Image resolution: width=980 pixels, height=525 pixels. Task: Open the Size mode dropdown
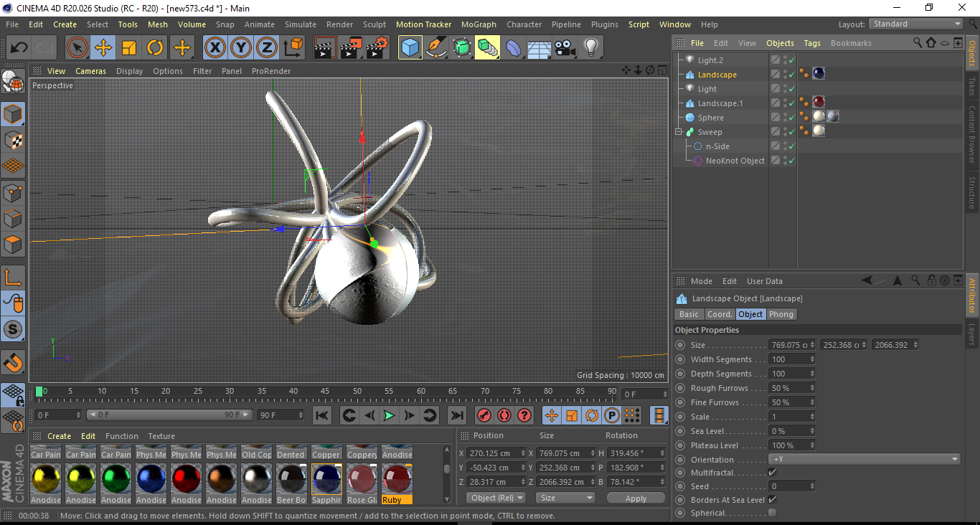(566, 498)
